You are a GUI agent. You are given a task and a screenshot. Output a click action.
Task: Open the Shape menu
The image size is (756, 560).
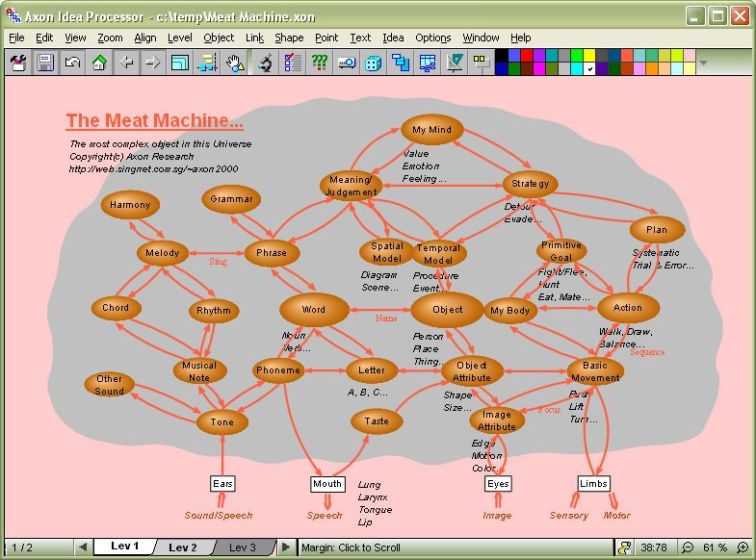(x=289, y=38)
